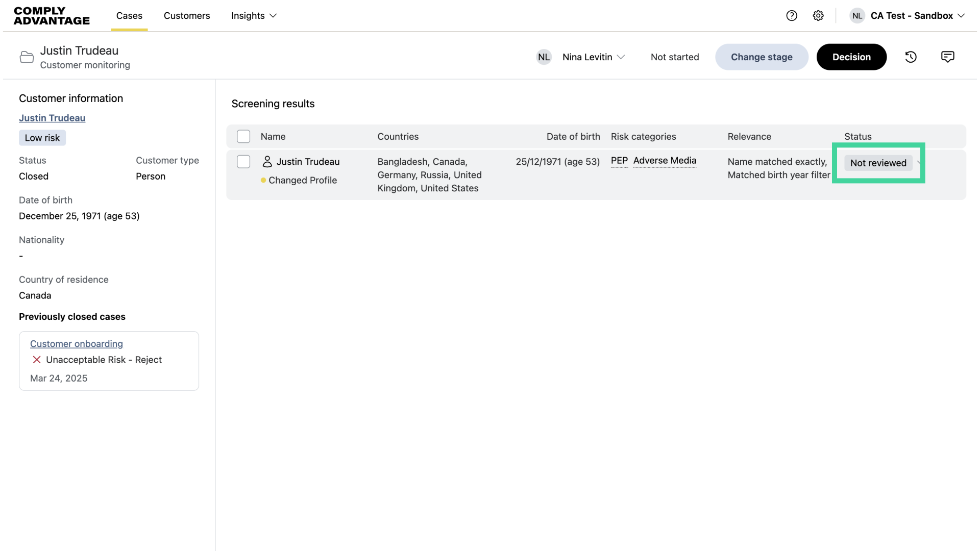
Task: Click the person icon beside Justin Trudeau result
Action: [x=267, y=162]
